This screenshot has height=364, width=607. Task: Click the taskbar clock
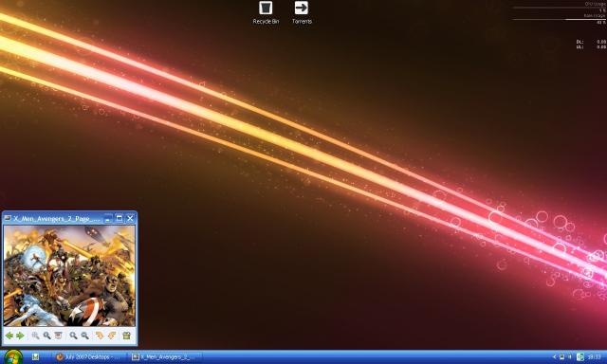pyautogui.click(x=595, y=357)
